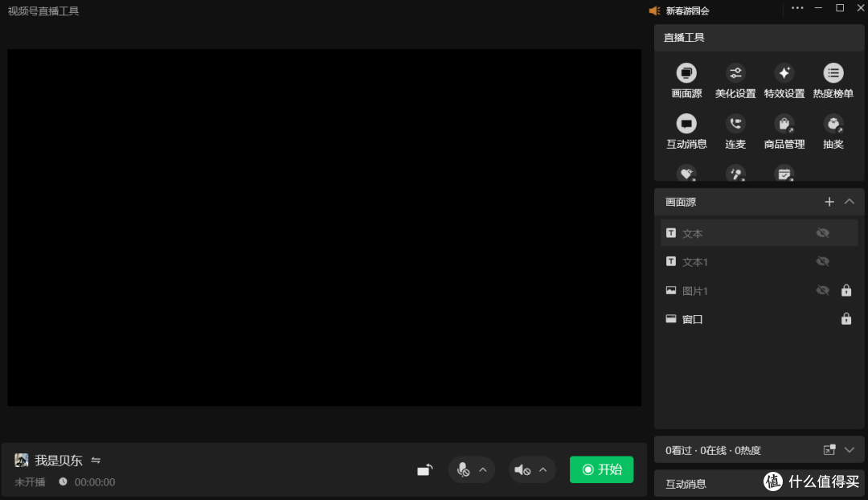
Task: Select the 图片1 source row
Action: click(759, 290)
